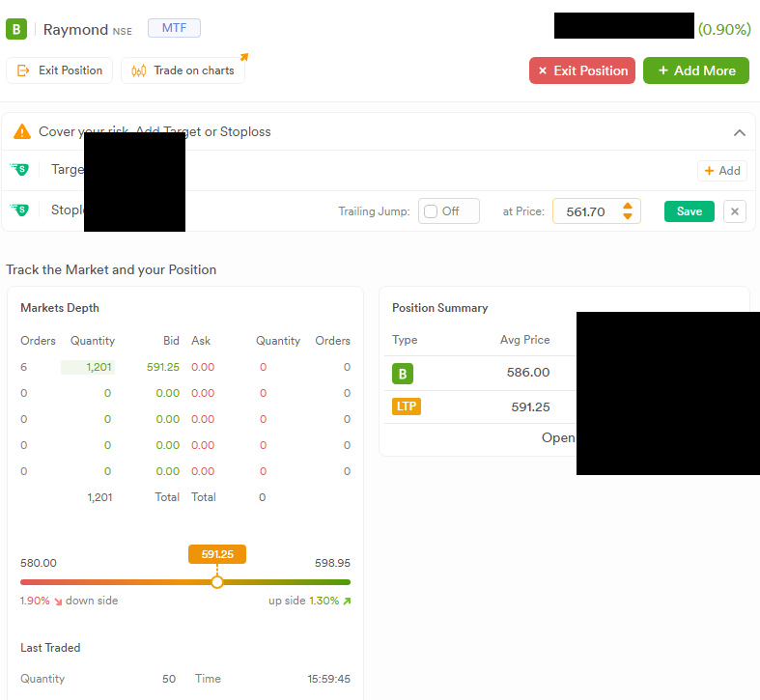Click the price range slider handle at 591.25

(217, 582)
